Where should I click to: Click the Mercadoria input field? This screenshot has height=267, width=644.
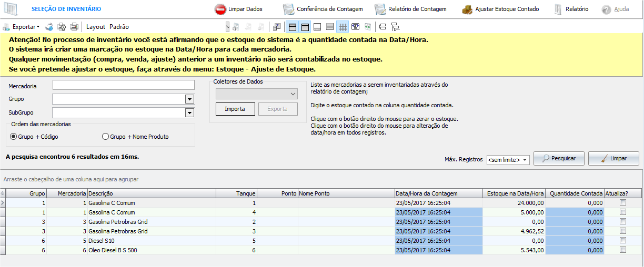pyautogui.click(x=124, y=85)
